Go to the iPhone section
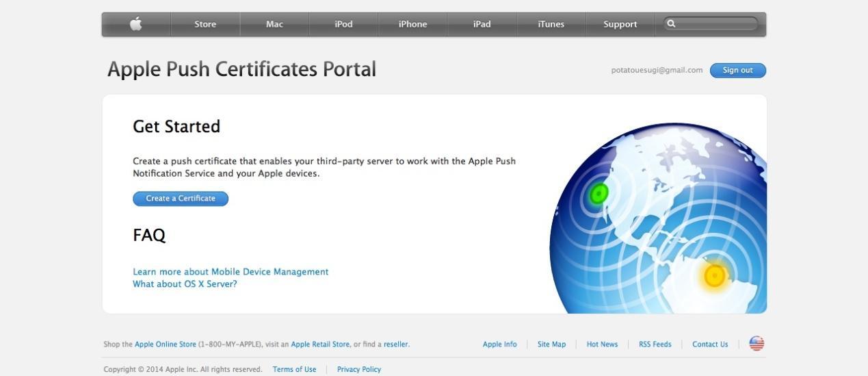Viewport: 868px width, 376px height. click(412, 24)
